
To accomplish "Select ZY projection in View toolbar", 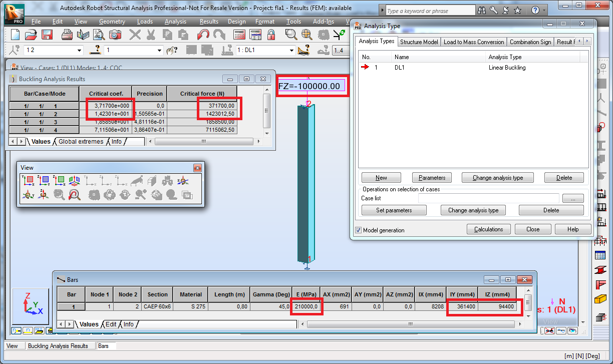I will tap(44, 180).
